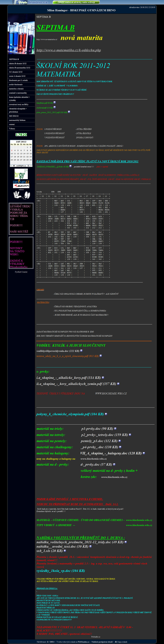
Task: Go to previous month in calendar
Action: point(11,166)
